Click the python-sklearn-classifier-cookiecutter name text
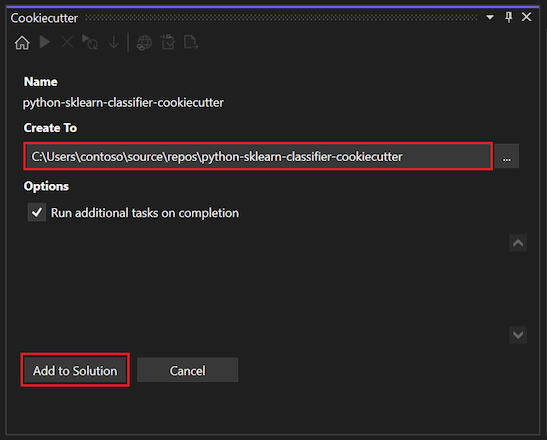This screenshot has width=547, height=440. click(x=123, y=103)
